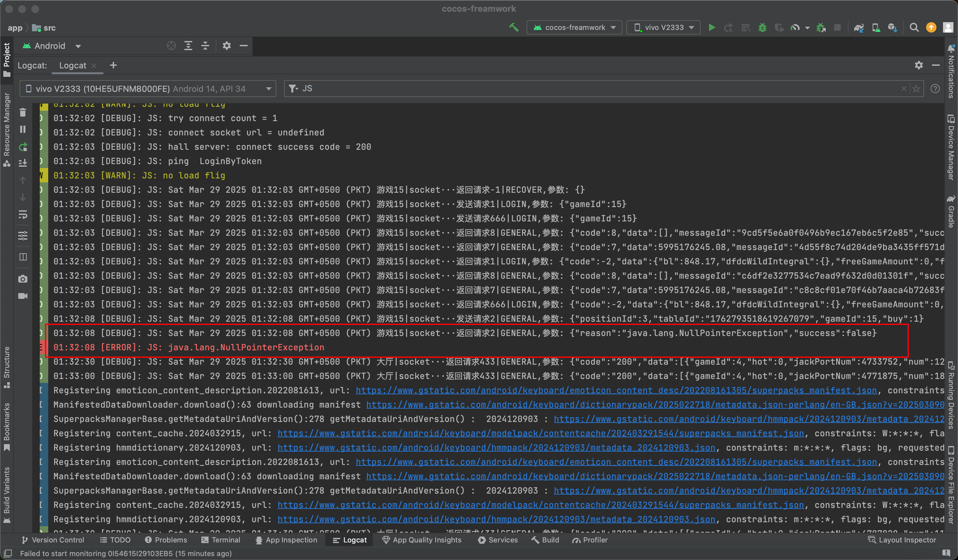Restart logcat with the green refresh icon
Viewport: 958px width, 560px height.
pos(23,147)
